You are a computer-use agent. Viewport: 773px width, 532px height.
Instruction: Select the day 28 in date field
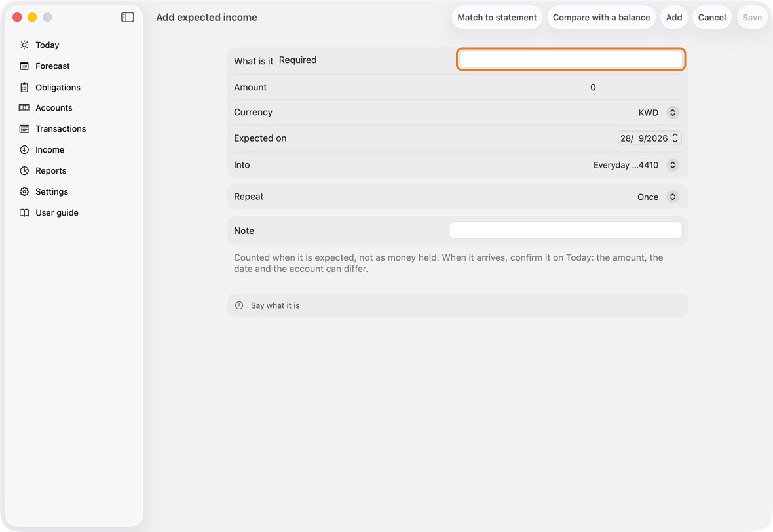[626, 138]
